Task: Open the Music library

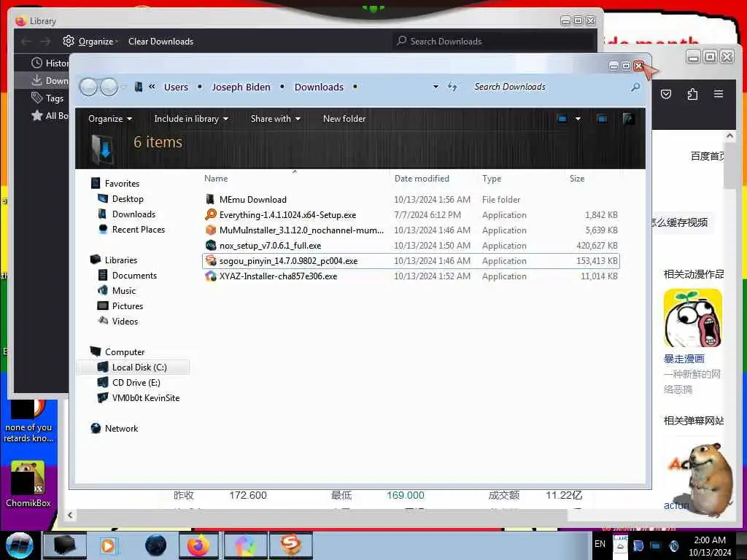Action: pyautogui.click(x=124, y=290)
